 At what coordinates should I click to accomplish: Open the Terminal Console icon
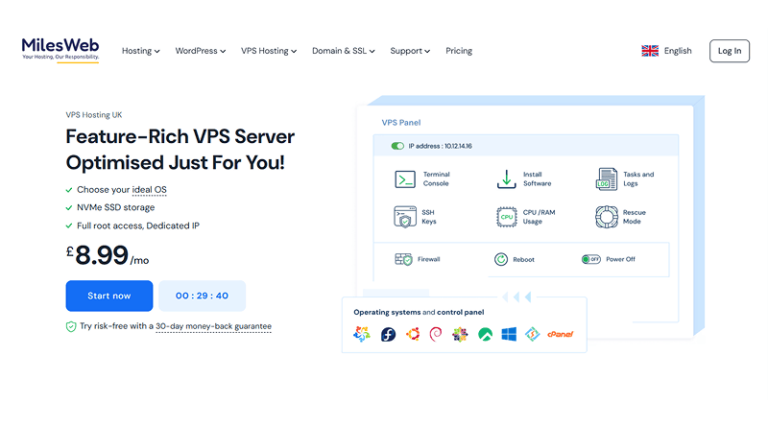pos(405,179)
